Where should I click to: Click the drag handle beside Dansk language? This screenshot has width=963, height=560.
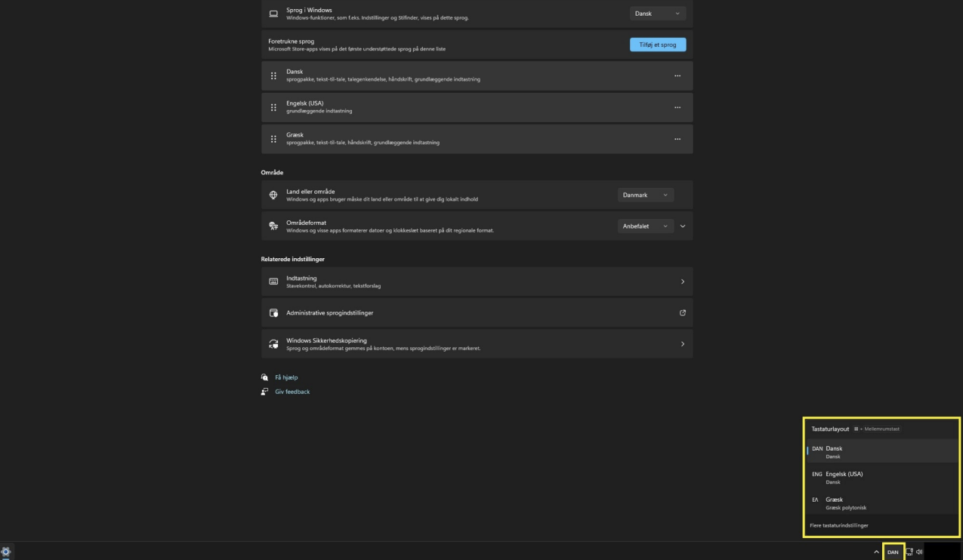click(273, 75)
